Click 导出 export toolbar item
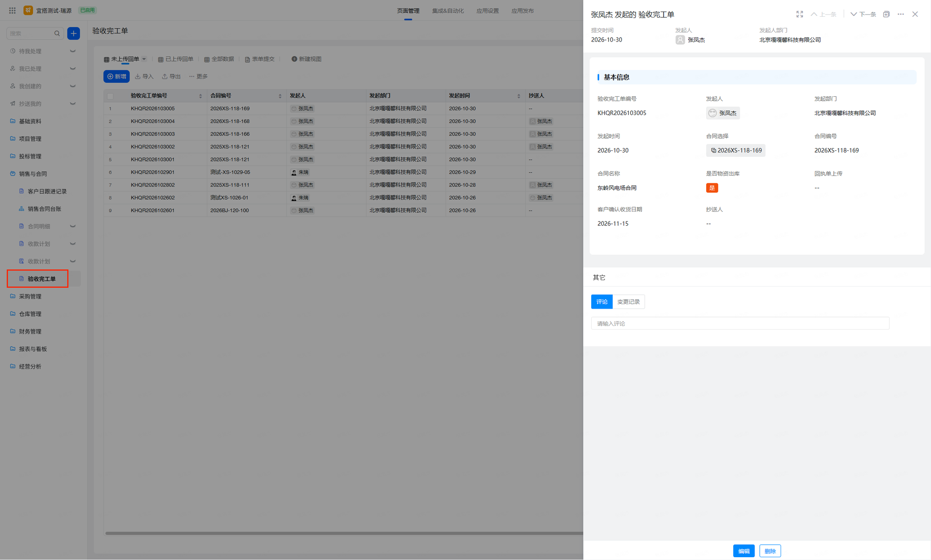The image size is (931, 560). (x=171, y=76)
